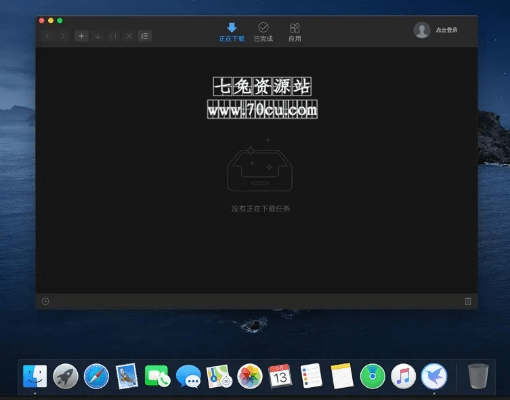Go back with the left arrow button
Viewport: 510px width, 400px height.
(x=48, y=36)
